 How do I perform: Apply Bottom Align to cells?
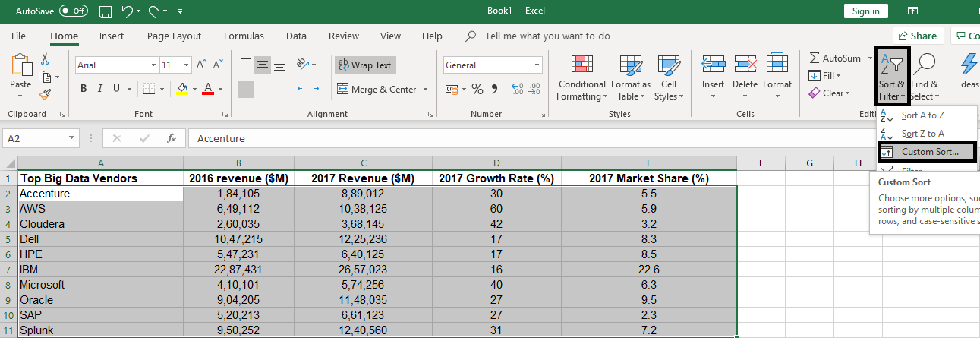point(279,65)
